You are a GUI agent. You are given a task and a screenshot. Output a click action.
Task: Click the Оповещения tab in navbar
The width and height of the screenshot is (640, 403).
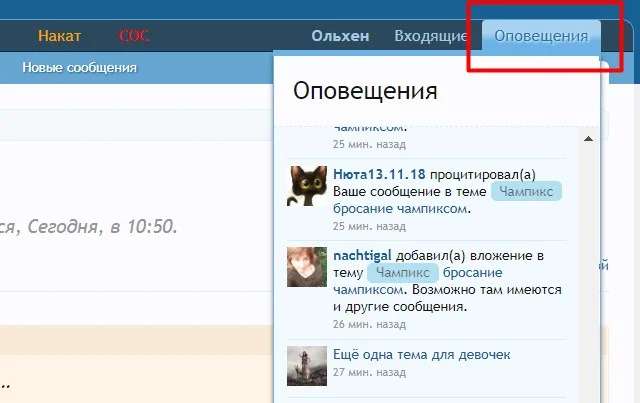tap(541, 36)
